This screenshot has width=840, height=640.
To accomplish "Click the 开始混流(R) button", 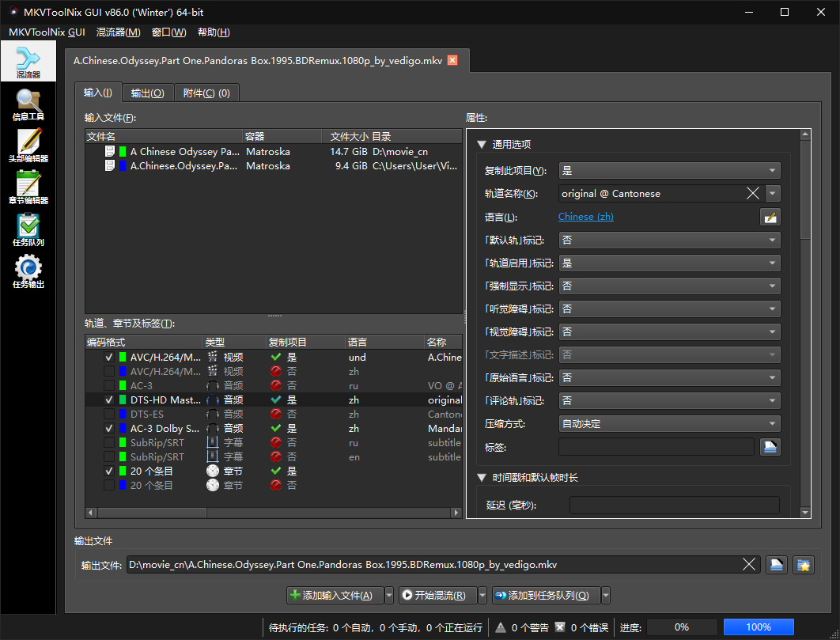I will click(x=437, y=595).
